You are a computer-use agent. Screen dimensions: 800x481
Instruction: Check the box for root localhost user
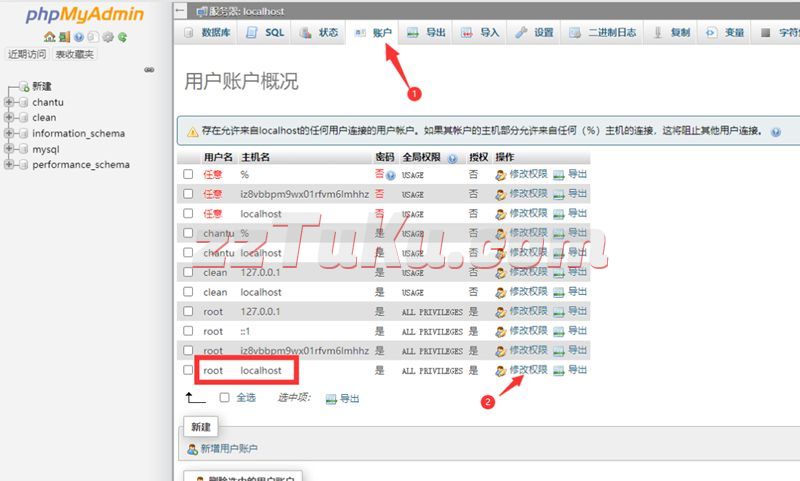(188, 370)
